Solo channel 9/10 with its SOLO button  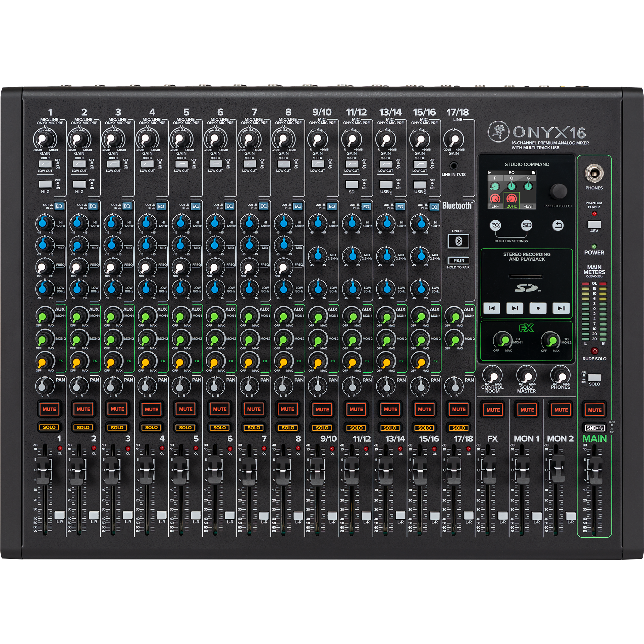pos(322,428)
